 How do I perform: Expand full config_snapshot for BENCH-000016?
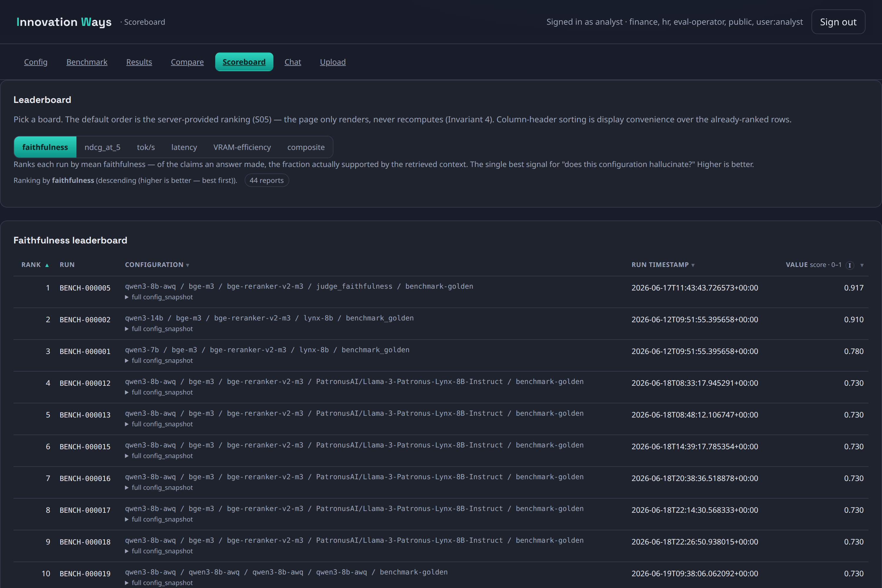click(159, 487)
